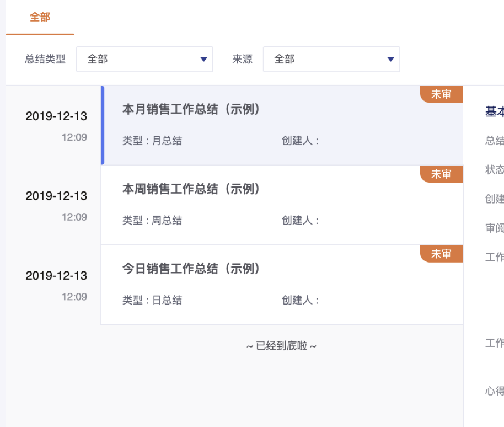504x427 pixels.
Task: Open 今日销售工作总结（示例） entry
Action: coord(282,285)
